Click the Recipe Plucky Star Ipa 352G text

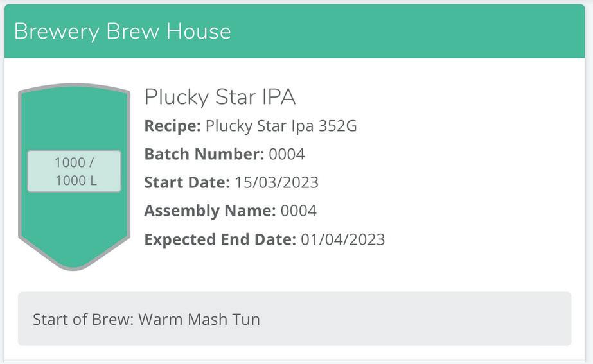tap(251, 126)
